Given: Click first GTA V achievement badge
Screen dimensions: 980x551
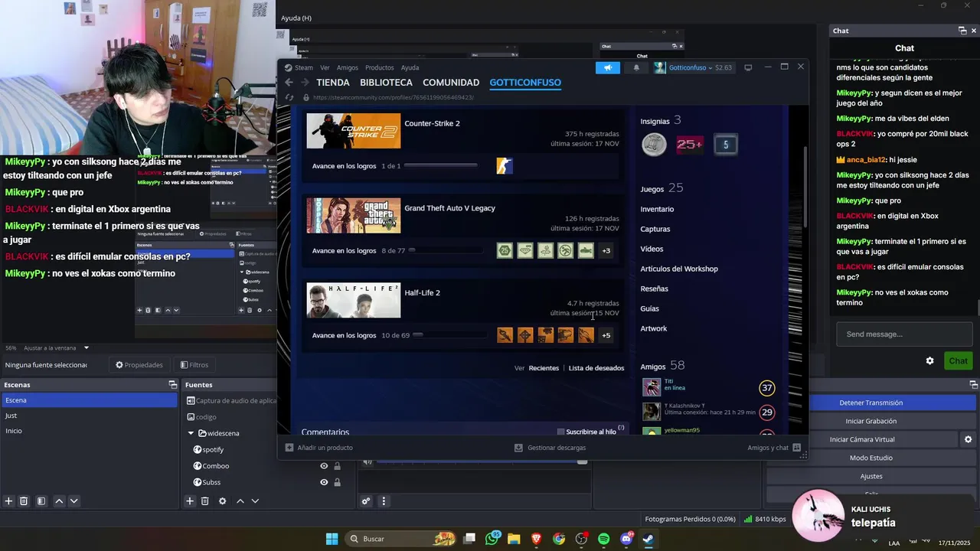Looking at the screenshot, I should pyautogui.click(x=505, y=250).
